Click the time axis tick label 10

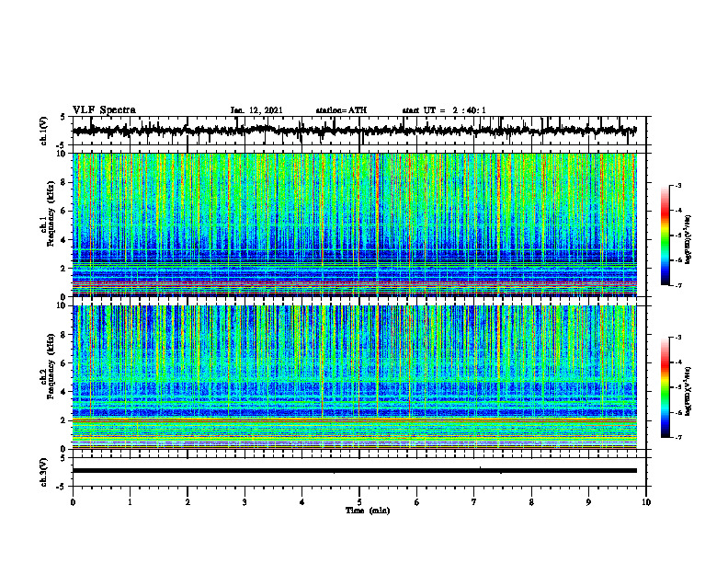[x=646, y=502]
